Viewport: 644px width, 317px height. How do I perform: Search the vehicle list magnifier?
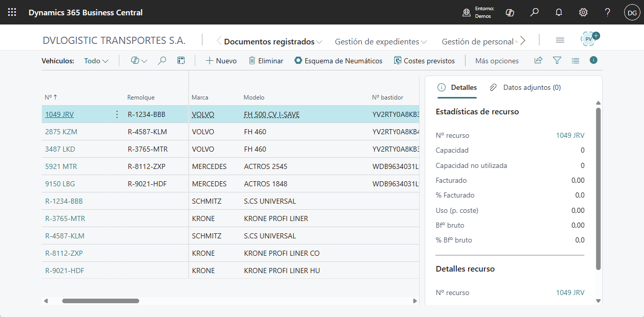click(x=162, y=61)
